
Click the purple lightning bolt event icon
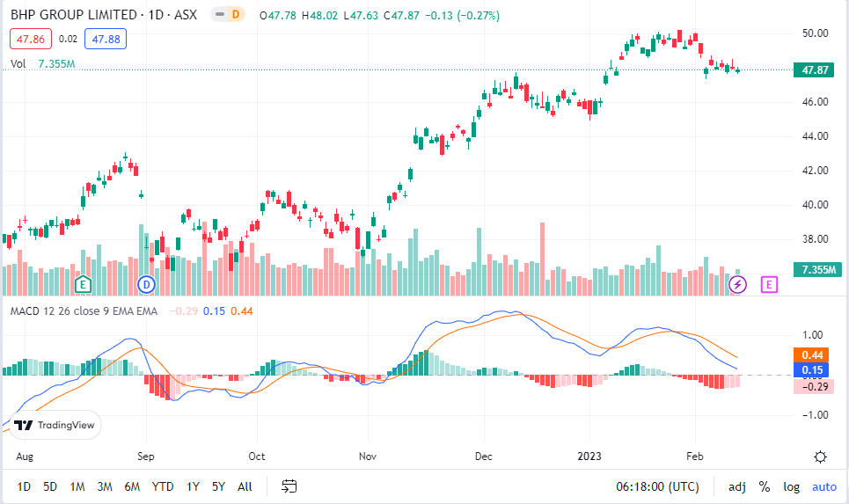coord(738,283)
